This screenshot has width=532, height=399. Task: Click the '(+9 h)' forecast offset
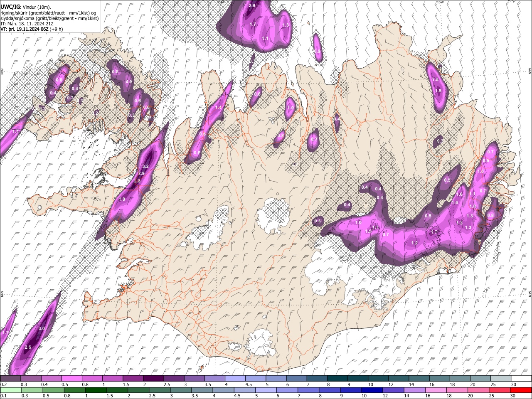coord(57,29)
